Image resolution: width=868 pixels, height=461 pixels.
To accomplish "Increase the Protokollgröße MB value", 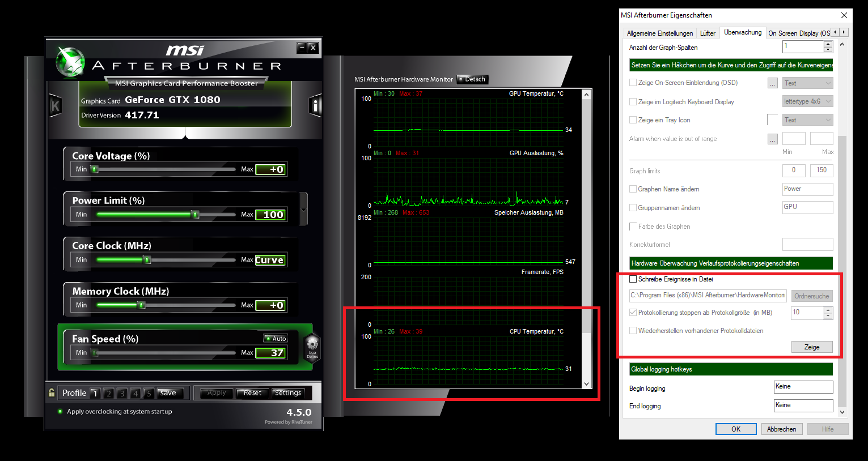I will (x=828, y=310).
